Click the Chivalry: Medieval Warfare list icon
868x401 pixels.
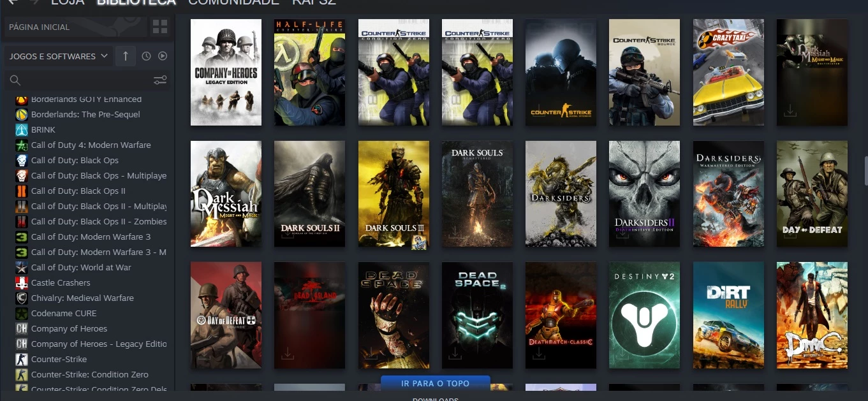click(x=22, y=298)
